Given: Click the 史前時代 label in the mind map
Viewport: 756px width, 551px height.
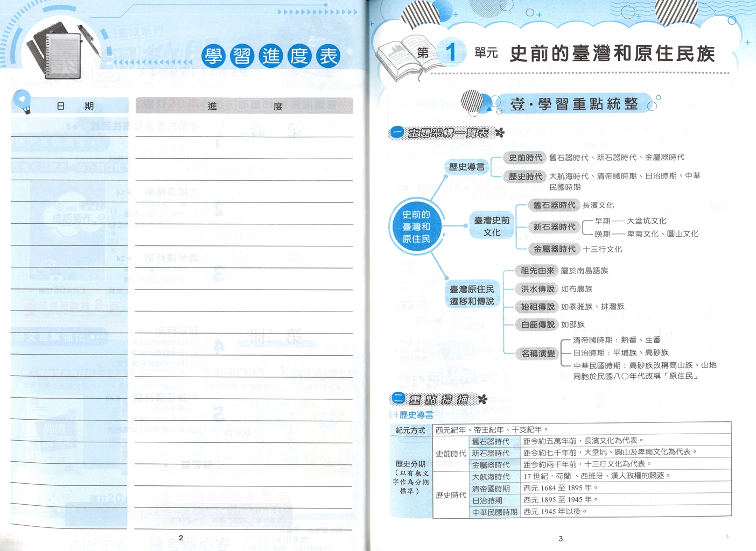Looking at the screenshot, I should (526, 158).
